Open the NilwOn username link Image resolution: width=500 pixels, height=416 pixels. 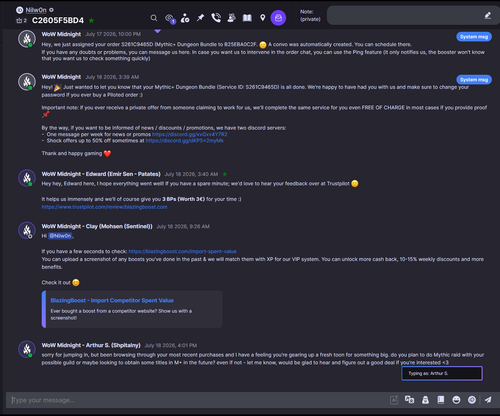pyautogui.click(x=36, y=10)
